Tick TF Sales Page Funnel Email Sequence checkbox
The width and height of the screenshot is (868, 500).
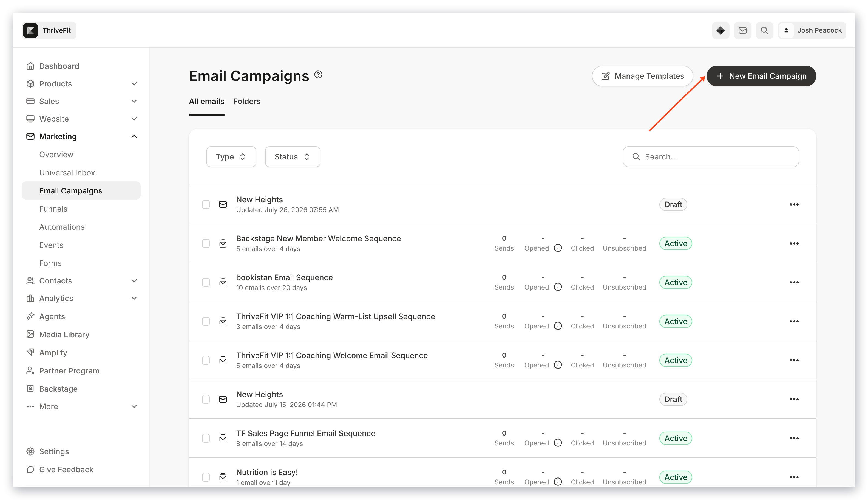pyautogui.click(x=206, y=439)
